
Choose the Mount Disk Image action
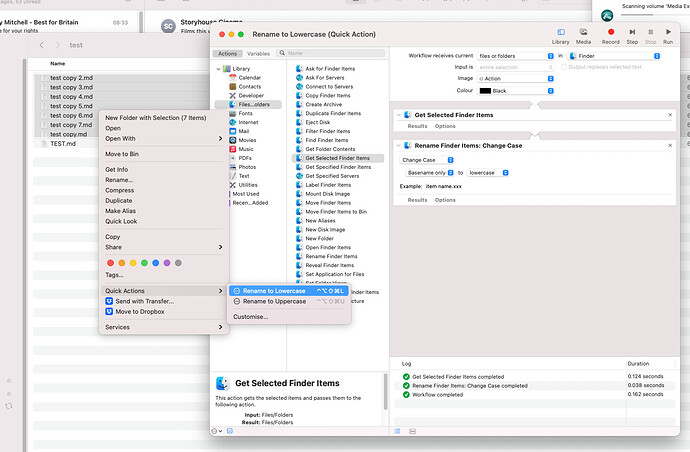(328, 194)
